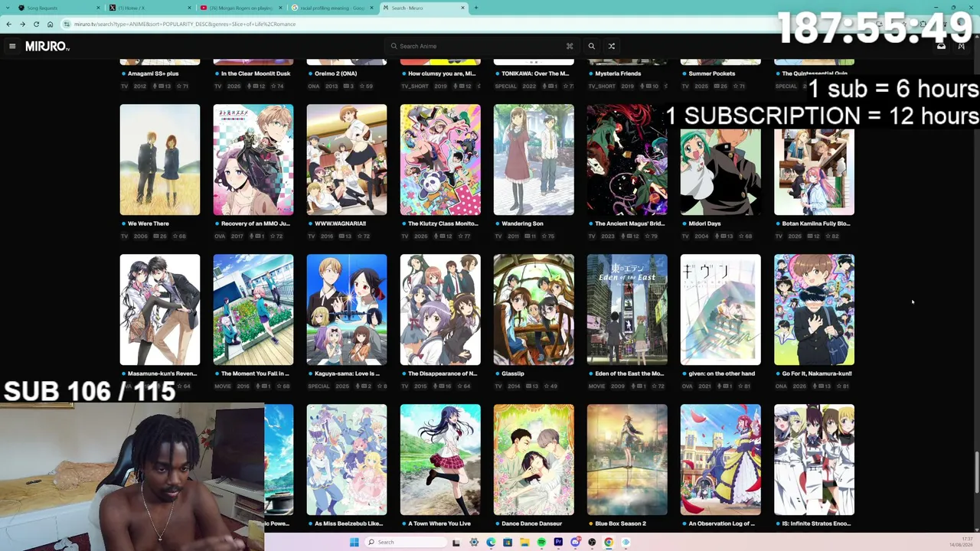The image size is (980, 551).
Task: Open The Moment You Fall in Love title
Action: click(x=255, y=373)
